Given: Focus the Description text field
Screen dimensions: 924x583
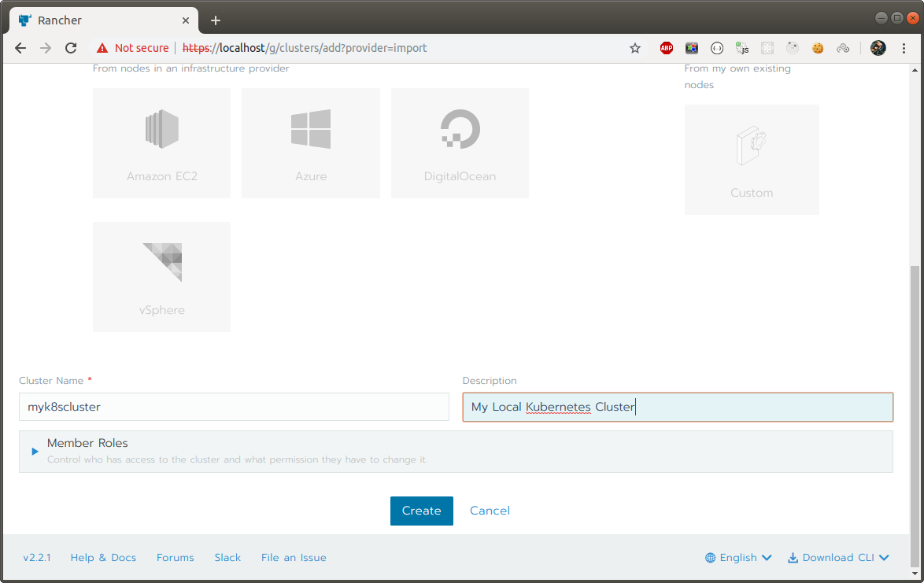Looking at the screenshot, I should 678,407.
